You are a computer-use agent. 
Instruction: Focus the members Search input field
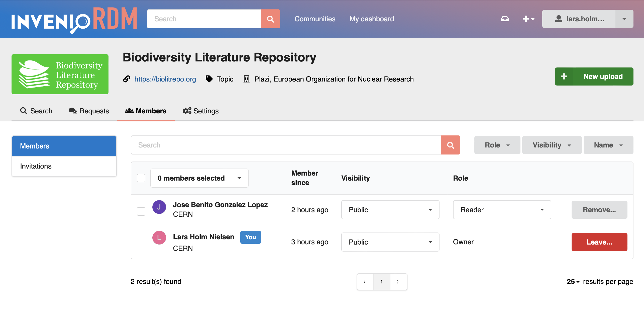286,145
